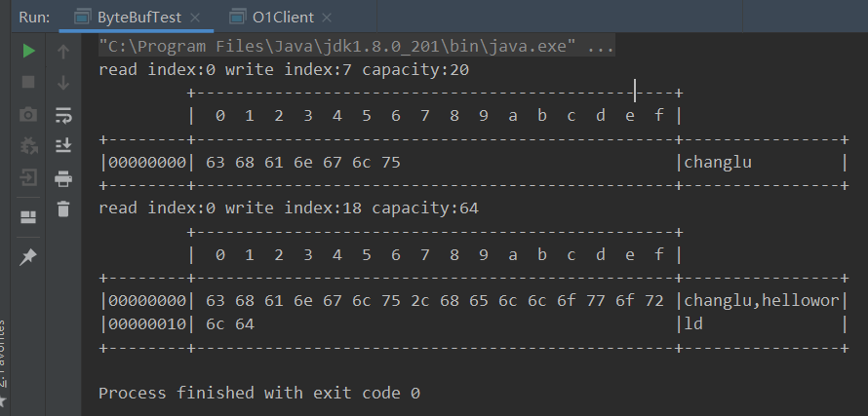
Task: Click the Restore Layout icon
Action: pos(28,217)
